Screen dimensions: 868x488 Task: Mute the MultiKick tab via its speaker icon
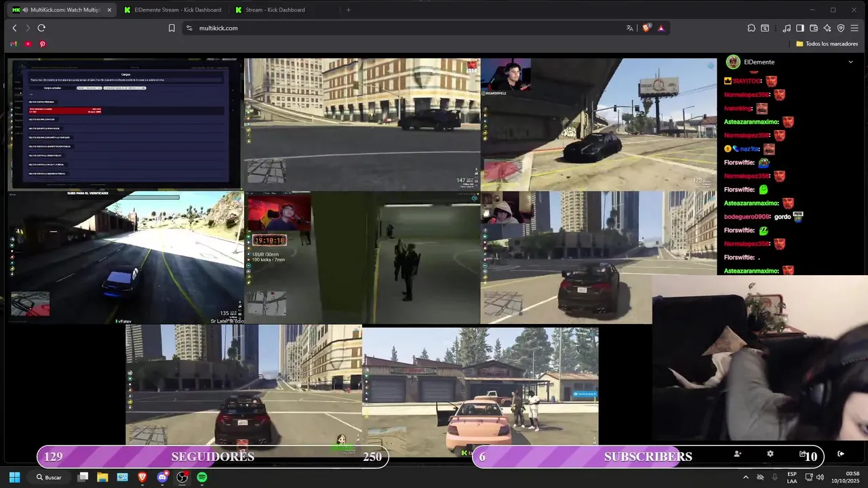click(25, 10)
